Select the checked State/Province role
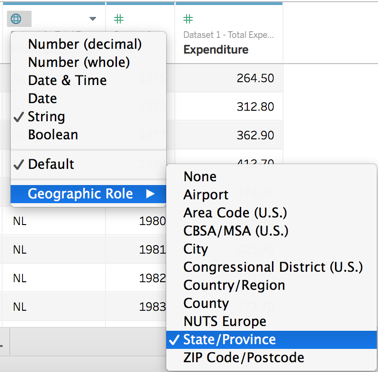 (272, 340)
